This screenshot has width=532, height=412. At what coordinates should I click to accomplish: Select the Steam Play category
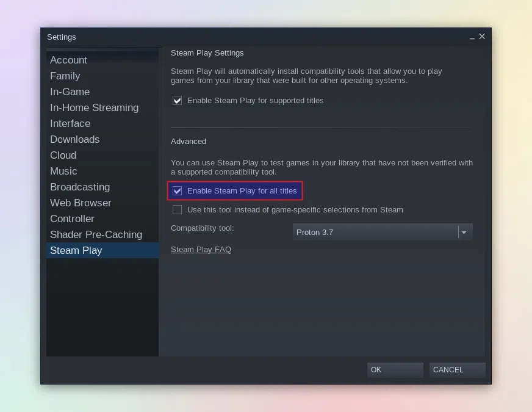102,250
